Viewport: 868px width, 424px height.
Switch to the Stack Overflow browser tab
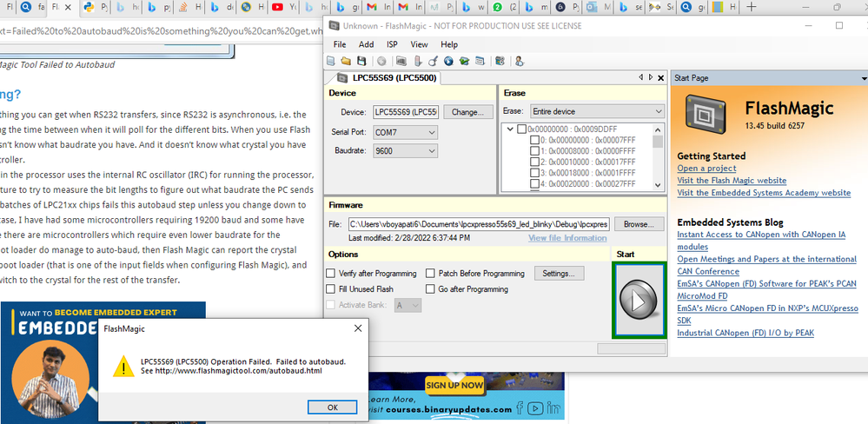tap(190, 7)
